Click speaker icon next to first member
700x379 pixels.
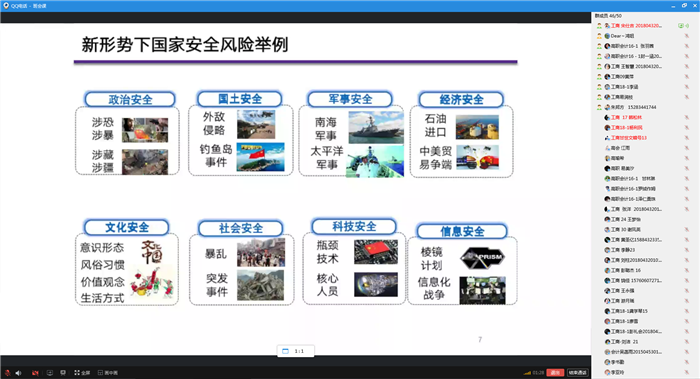687,26
